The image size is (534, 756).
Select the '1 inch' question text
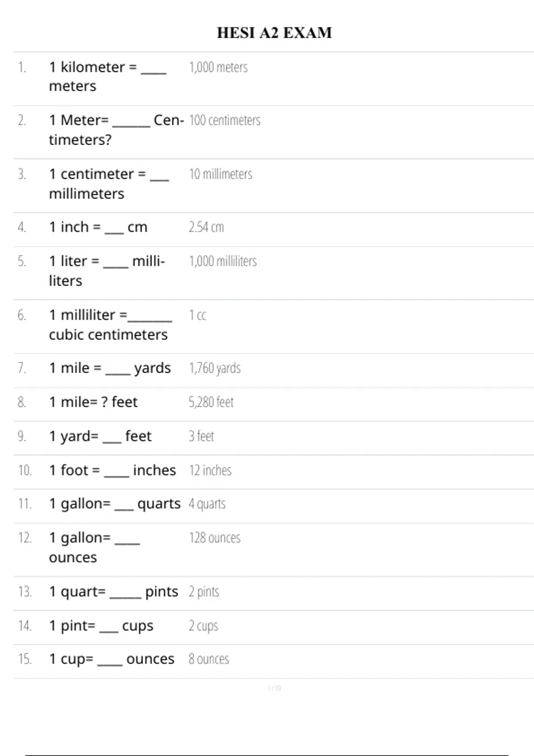pyautogui.click(x=98, y=227)
